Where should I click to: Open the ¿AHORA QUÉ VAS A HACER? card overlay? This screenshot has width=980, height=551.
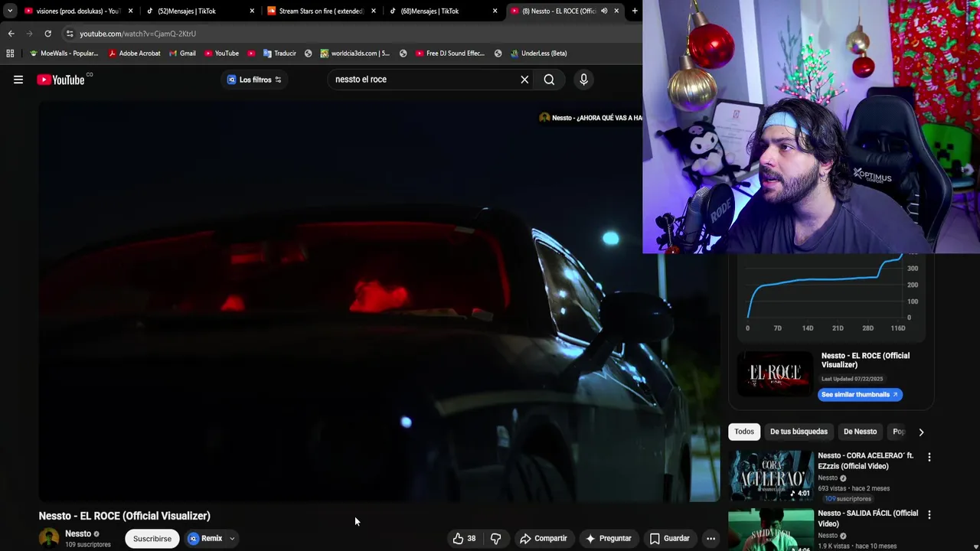point(591,118)
